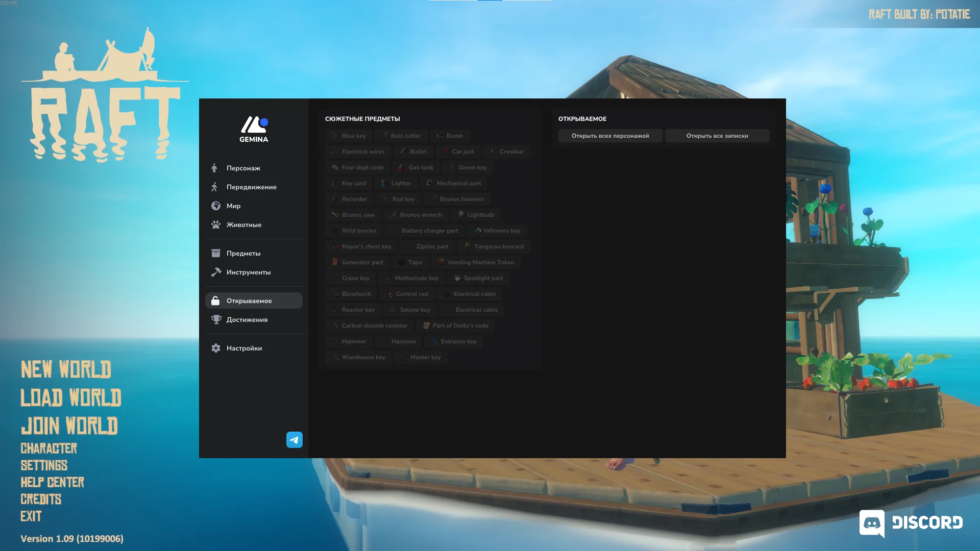
Task: Give the Blowtorch item
Action: pyautogui.click(x=351, y=294)
